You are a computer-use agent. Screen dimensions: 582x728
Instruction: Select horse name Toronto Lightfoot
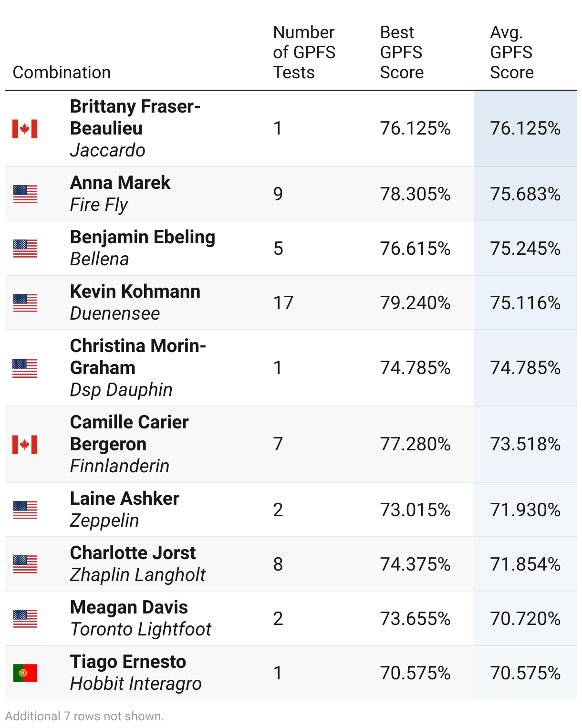140,629
